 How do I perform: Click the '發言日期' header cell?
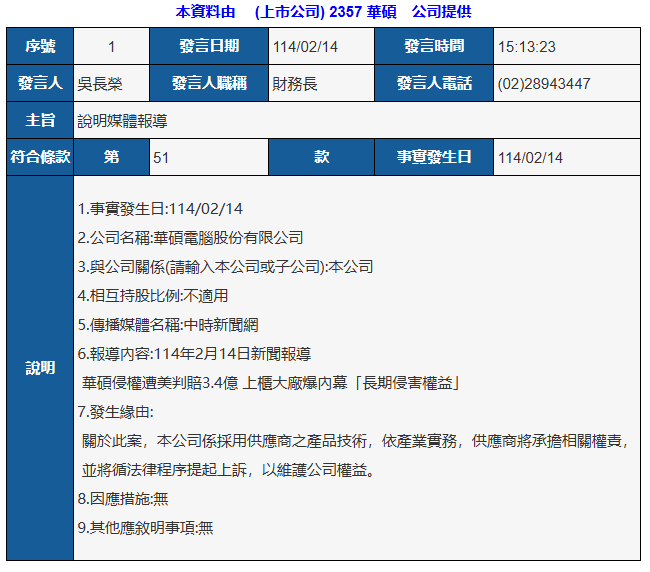[x=209, y=46]
